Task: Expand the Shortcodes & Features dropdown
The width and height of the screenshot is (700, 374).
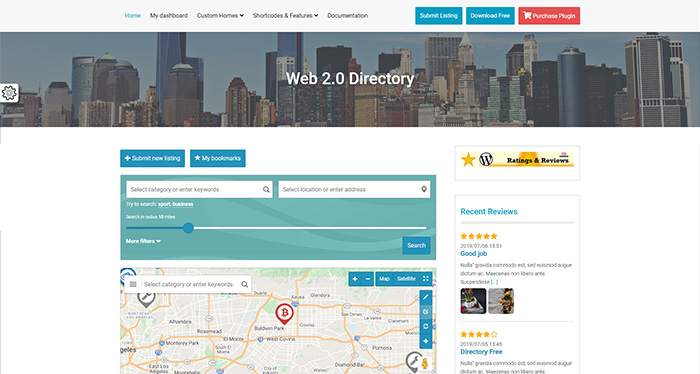Action: coord(285,16)
